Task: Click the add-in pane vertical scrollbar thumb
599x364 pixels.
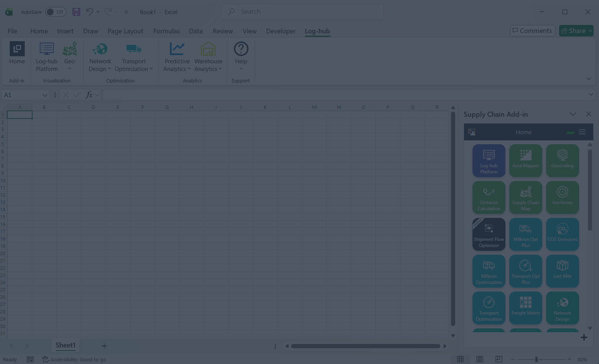Action: click(590, 190)
